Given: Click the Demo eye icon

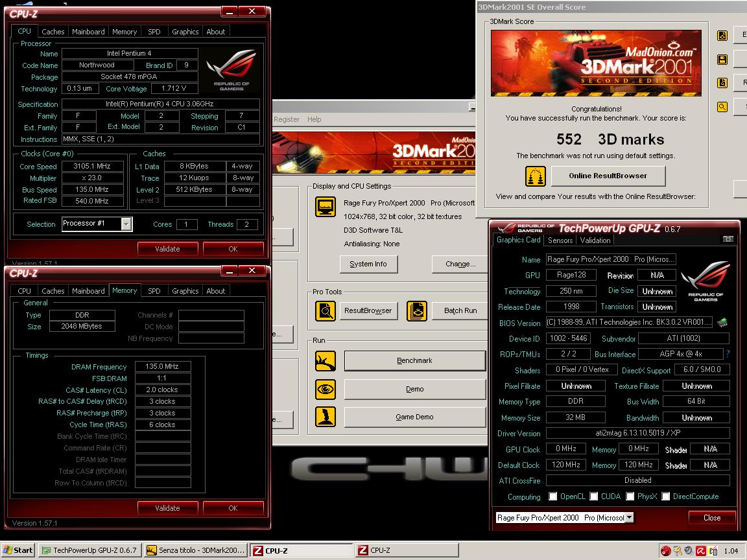Looking at the screenshot, I should point(326,390).
